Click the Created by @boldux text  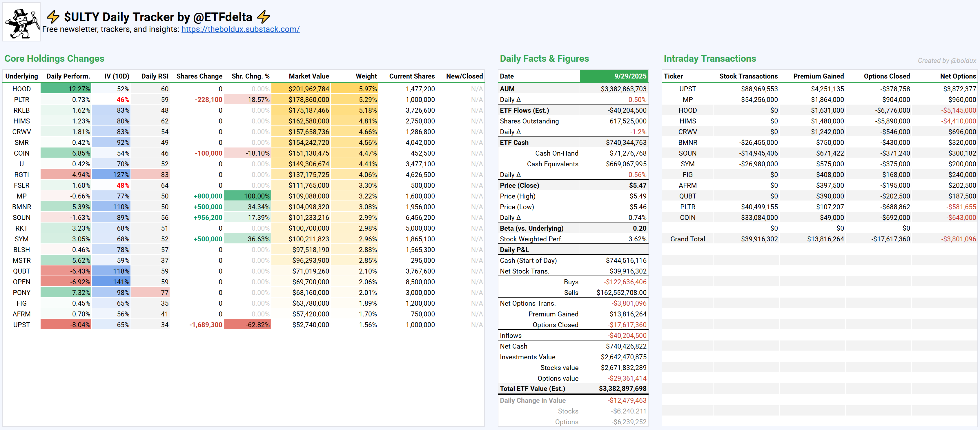click(947, 61)
